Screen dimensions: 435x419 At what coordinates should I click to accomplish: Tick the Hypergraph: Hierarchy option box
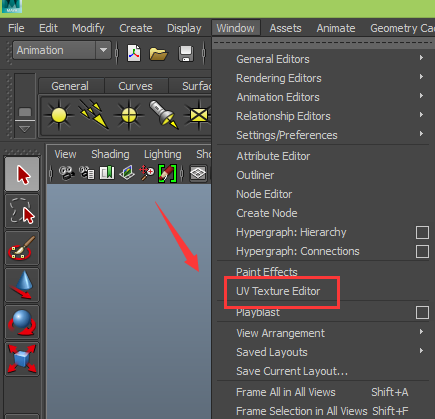point(422,232)
